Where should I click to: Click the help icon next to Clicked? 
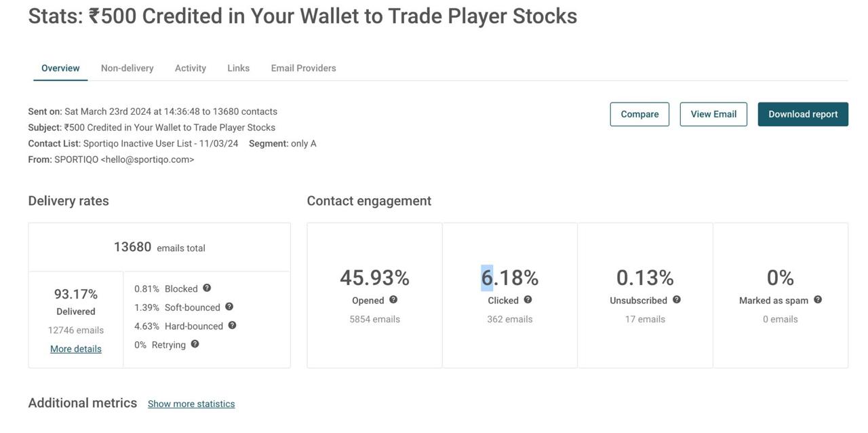click(x=528, y=299)
